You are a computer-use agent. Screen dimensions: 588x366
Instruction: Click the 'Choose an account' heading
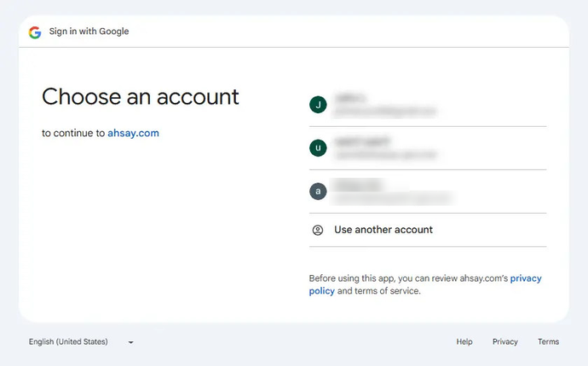tap(141, 97)
